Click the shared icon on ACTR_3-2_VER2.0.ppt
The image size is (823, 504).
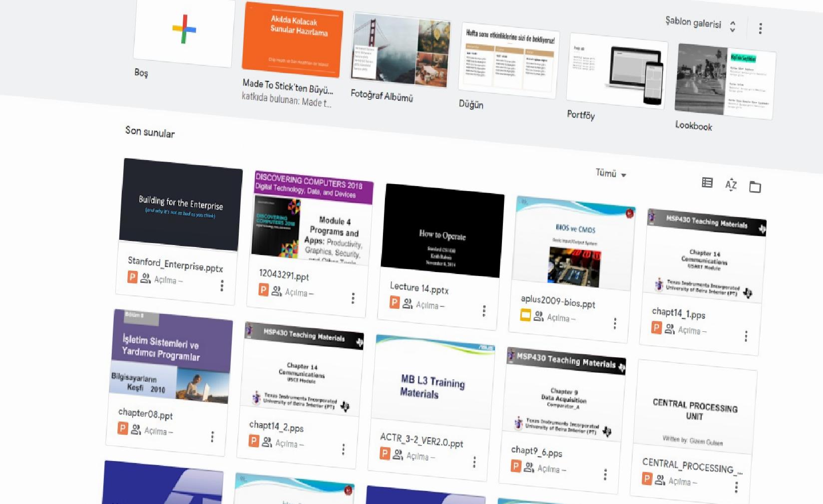(398, 455)
